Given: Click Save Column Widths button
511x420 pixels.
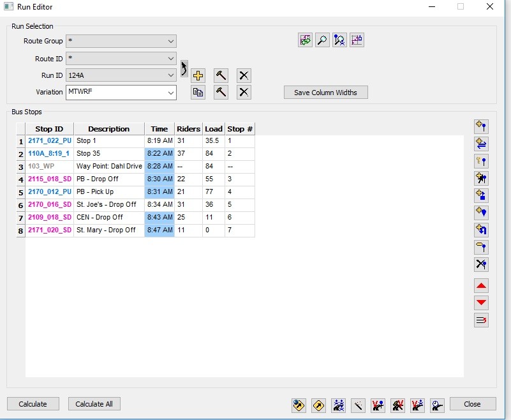Looking at the screenshot, I should (x=326, y=93).
